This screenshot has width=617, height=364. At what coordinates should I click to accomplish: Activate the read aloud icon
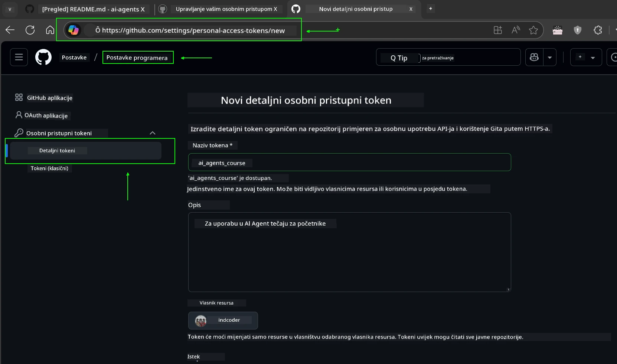tap(516, 30)
